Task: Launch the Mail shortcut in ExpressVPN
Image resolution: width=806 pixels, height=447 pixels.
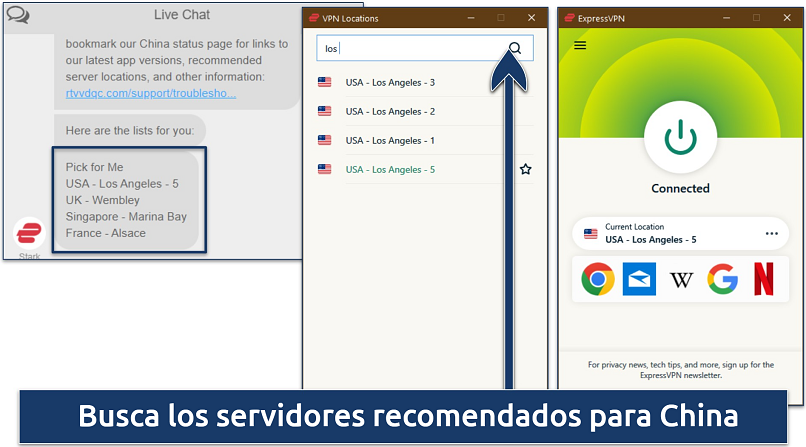Action: (639, 279)
